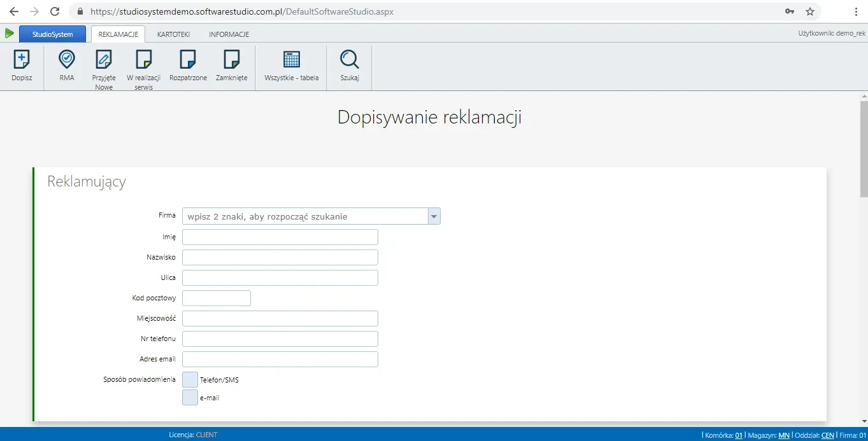
Task: Click the Dopisz add-document icon
Action: click(x=22, y=60)
